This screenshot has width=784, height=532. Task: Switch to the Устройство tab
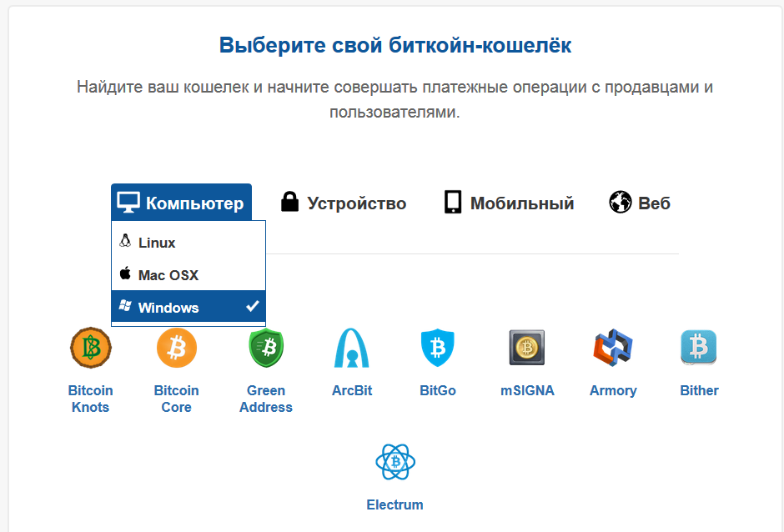coord(344,203)
